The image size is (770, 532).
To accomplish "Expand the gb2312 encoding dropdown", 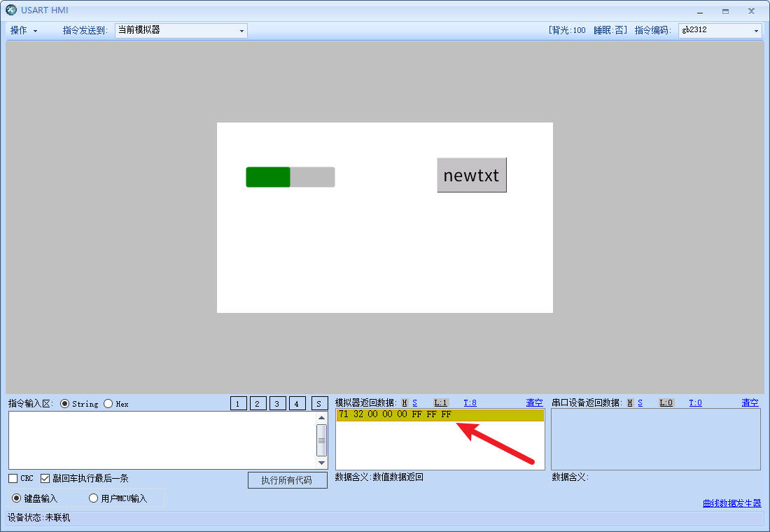I will point(720,31).
